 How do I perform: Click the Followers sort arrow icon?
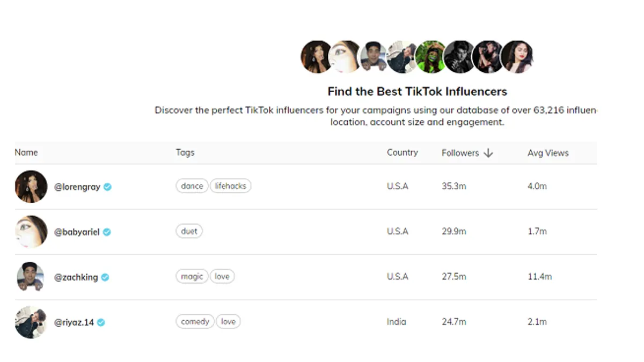click(x=488, y=153)
